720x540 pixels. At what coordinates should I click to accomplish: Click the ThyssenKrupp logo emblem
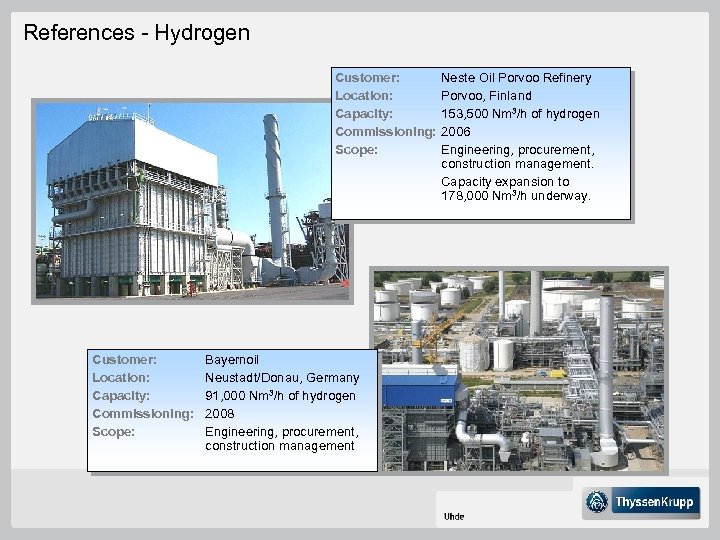pos(597,501)
